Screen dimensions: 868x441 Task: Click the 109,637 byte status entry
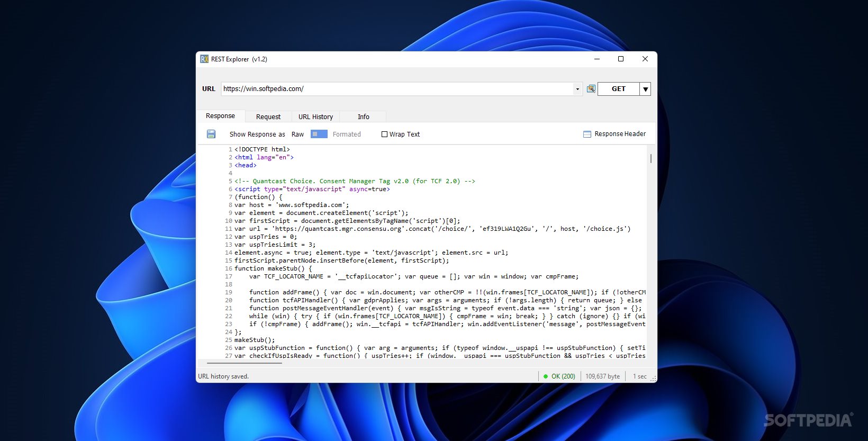coord(602,376)
